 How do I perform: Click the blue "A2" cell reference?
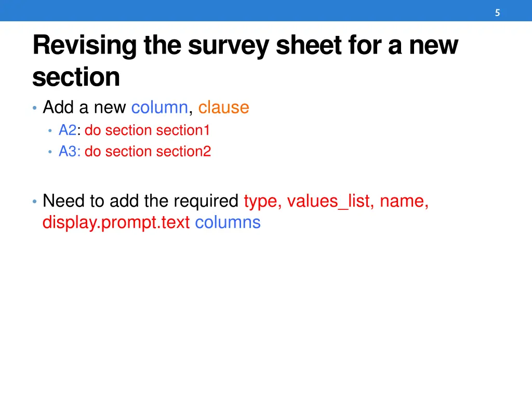point(67,130)
